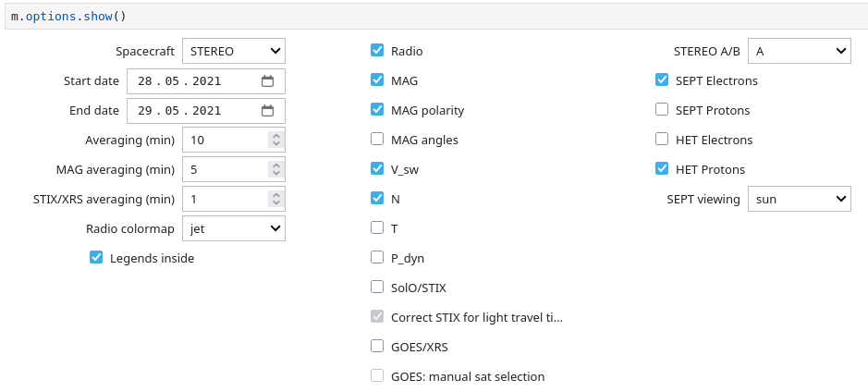
Task: Check the GOES/XRS option
Action: click(377, 347)
